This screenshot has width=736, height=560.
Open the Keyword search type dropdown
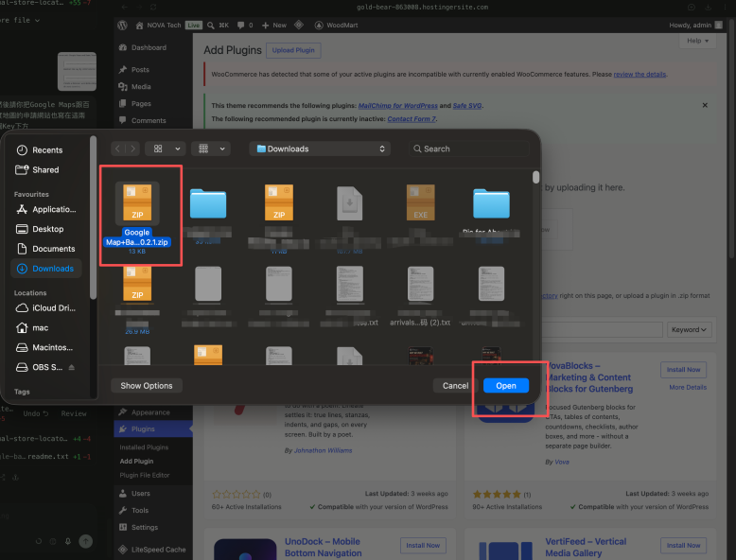[x=689, y=329]
